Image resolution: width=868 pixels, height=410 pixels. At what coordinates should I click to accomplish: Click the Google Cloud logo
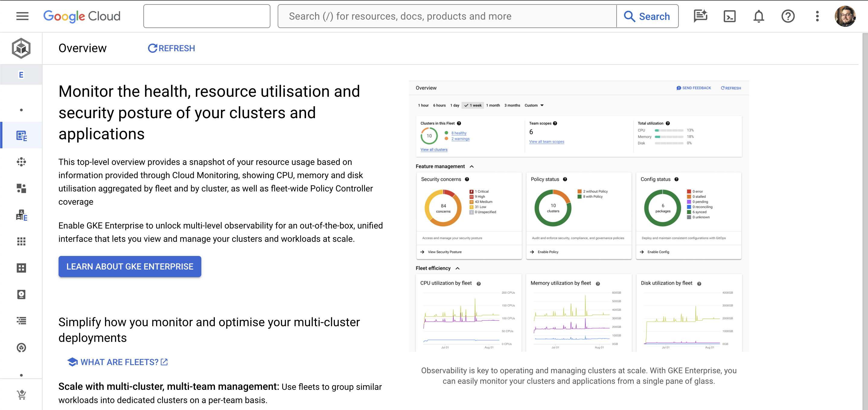tap(82, 16)
